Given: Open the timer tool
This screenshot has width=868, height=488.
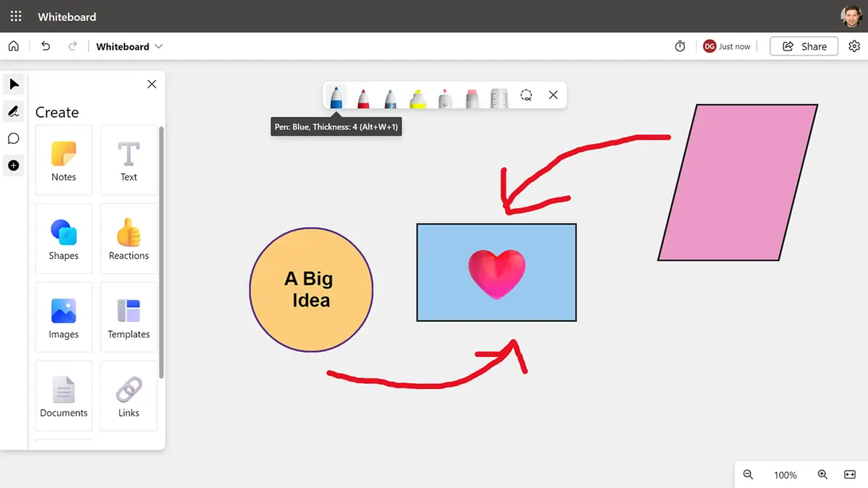Looking at the screenshot, I should click(x=680, y=46).
